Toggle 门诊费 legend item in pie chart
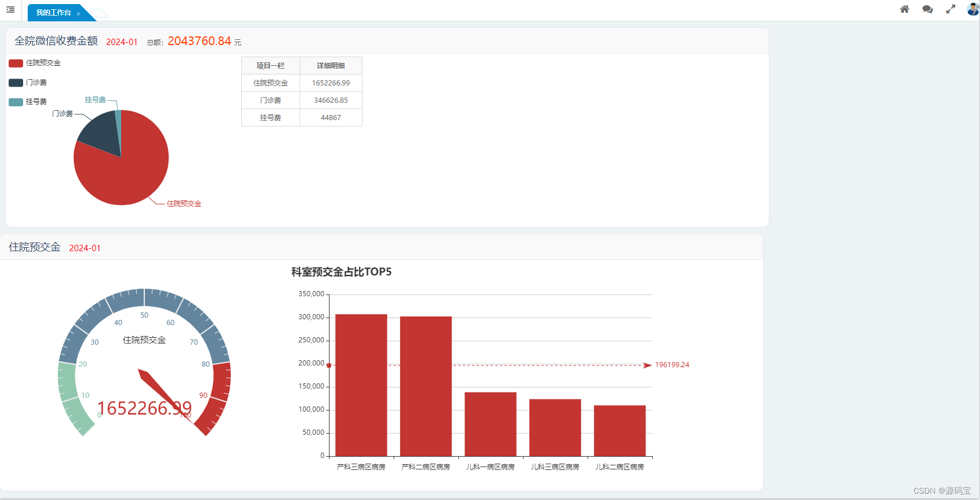 tap(28, 83)
